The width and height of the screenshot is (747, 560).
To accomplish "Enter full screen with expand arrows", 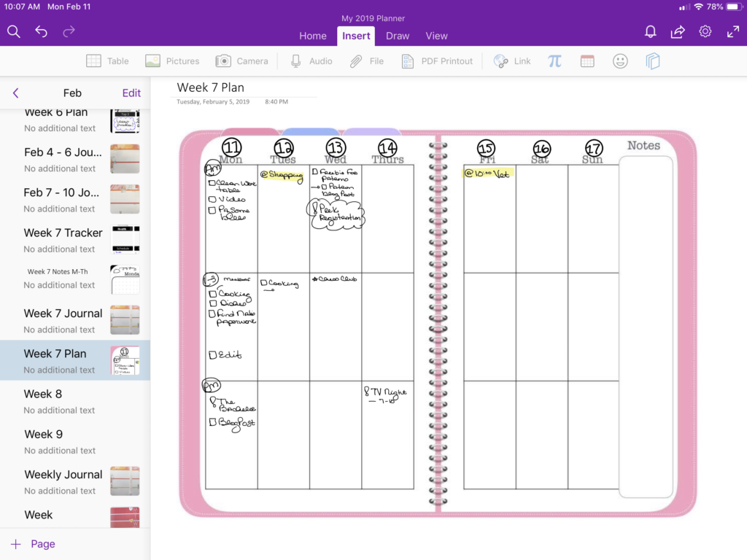I will coord(733,31).
